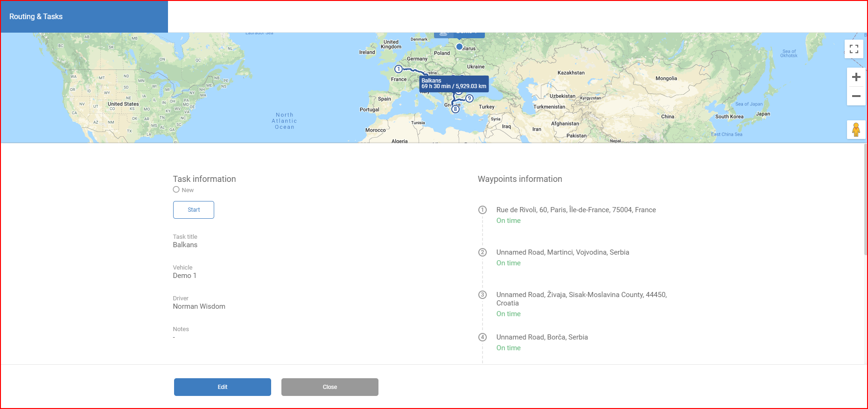Screen dimensions: 868x409
Task: Zoom in the map with plus button
Action: (856, 77)
